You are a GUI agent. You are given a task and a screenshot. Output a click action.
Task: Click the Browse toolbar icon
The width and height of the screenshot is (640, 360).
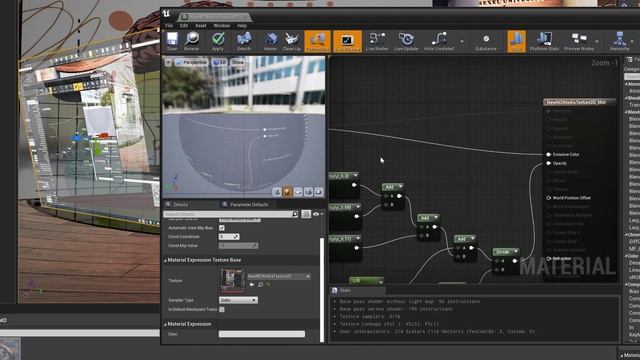point(191,41)
